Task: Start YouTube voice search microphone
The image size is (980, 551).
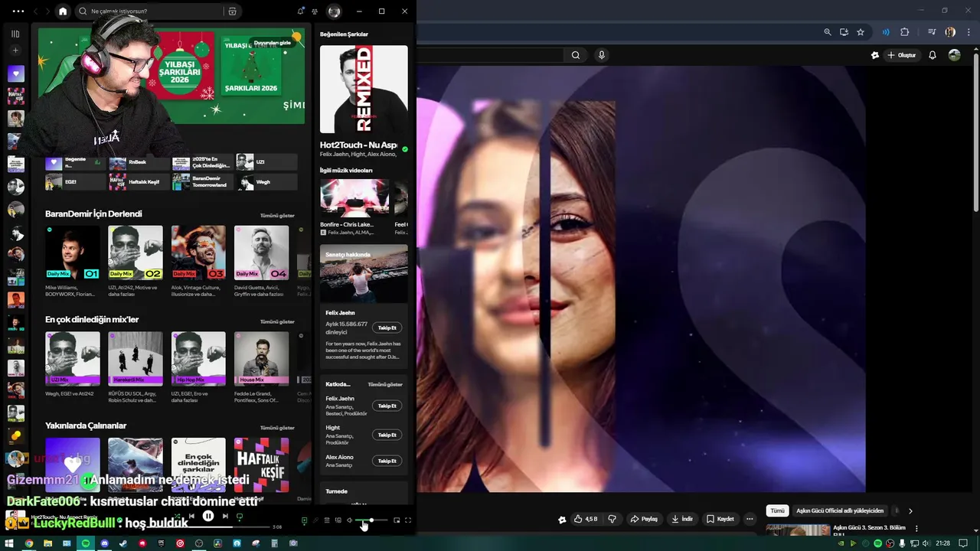Action: pos(602,55)
